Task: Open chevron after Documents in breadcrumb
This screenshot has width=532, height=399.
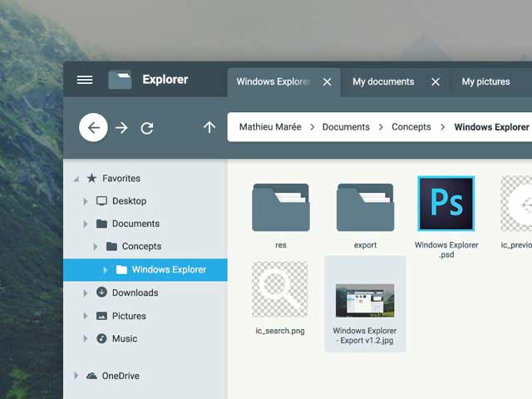Action: [x=381, y=127]
